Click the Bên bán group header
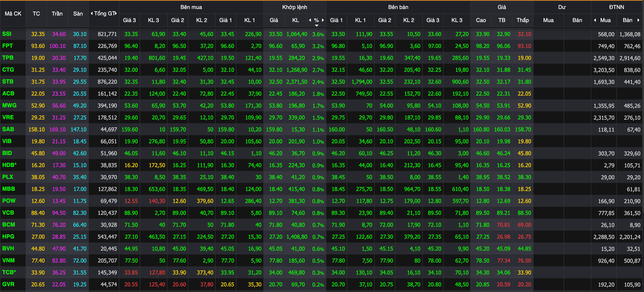Image resolution: width=644 pixels, height=292 pixels. 398,7
